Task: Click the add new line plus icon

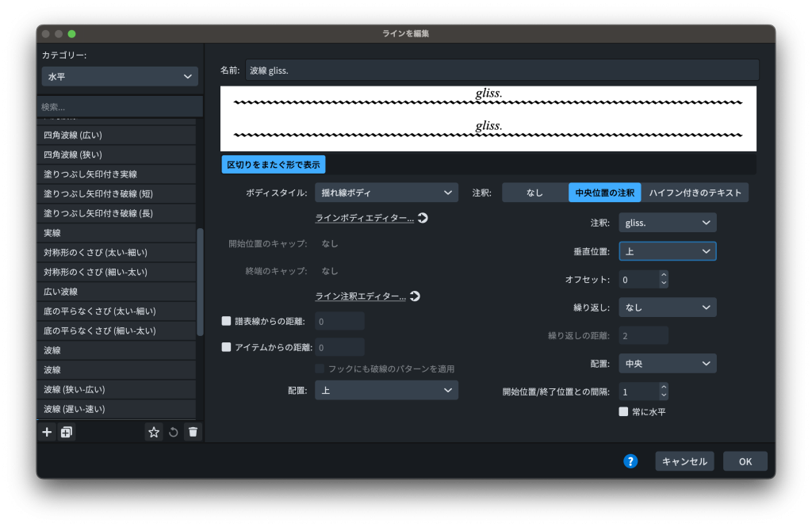Action: [x=47, y=432]
